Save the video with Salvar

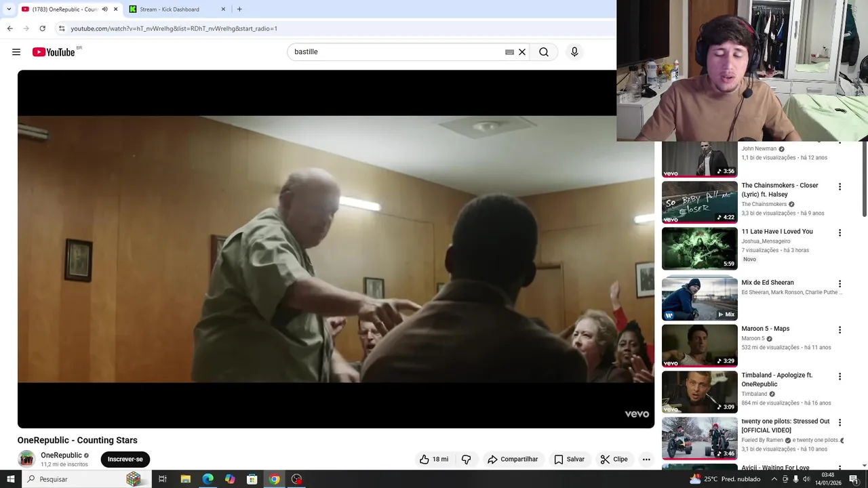(x=569, y=459)
